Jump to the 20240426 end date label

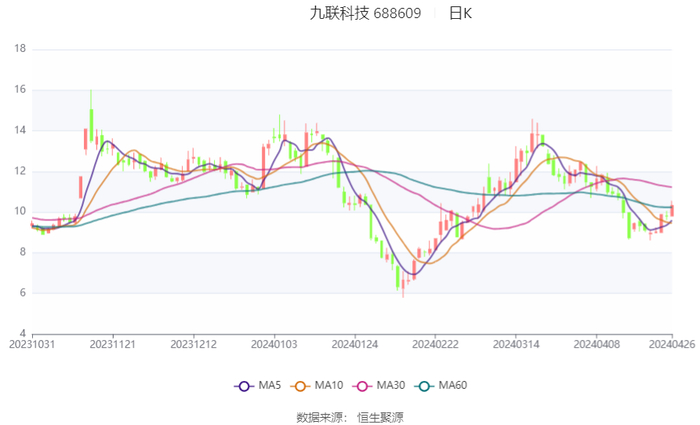tap(670, 344)
